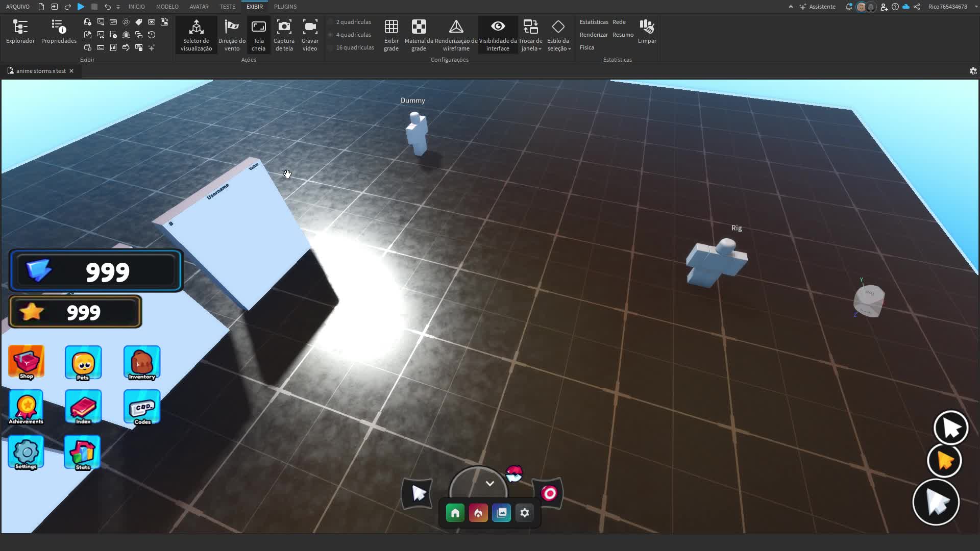Expand the quick access toolbar options arrow
Viewport: 980px width, 551px height.
[118, 7]
